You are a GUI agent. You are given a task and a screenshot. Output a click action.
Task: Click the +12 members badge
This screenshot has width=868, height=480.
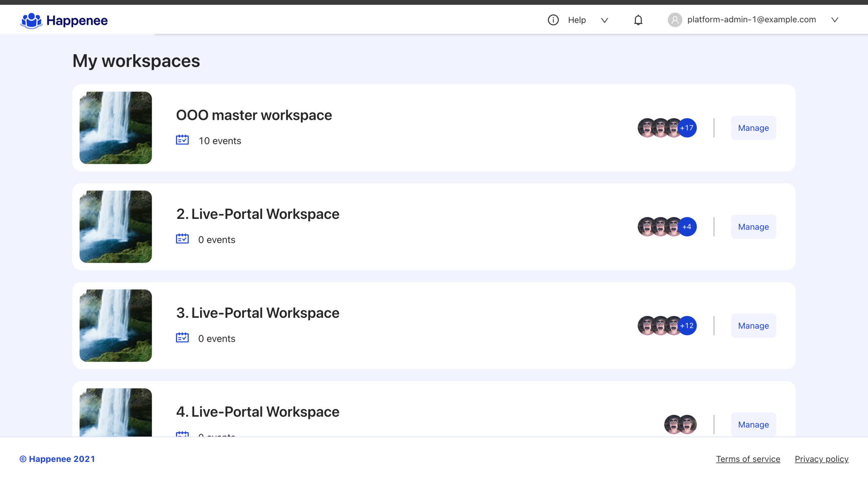click(x=687, y=326)
